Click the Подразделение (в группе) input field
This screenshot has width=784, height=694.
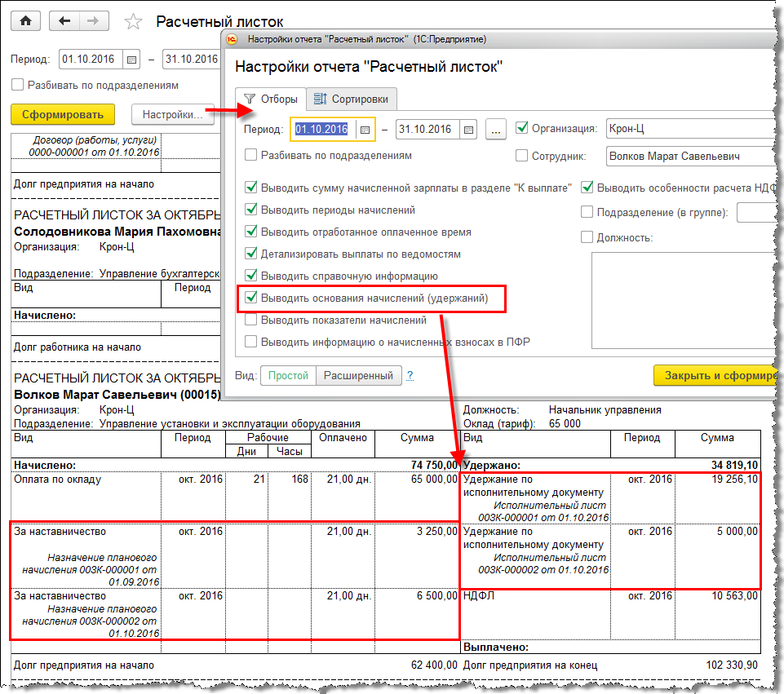click(x=759, y=212)
